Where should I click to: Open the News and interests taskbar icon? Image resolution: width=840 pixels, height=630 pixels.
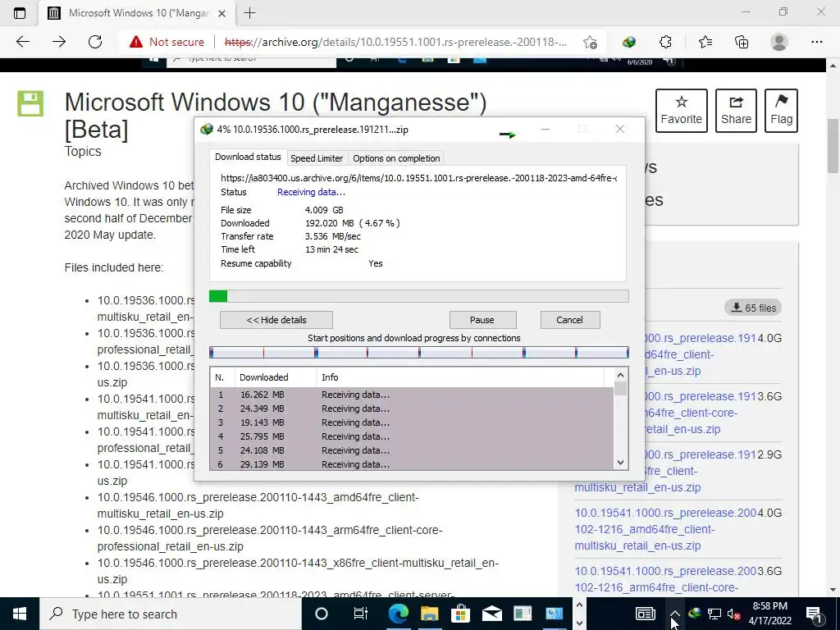coord(645,614)
